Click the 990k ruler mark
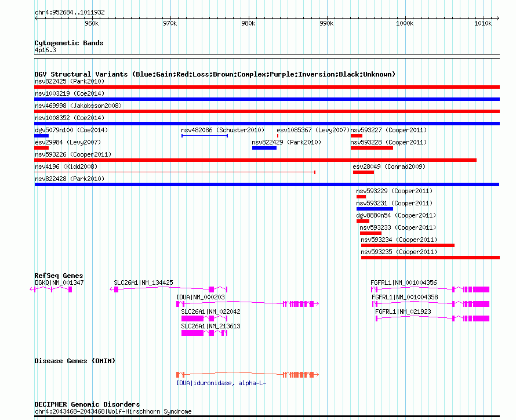The width and height of the screenshot is (516, 420). point(326,23)
